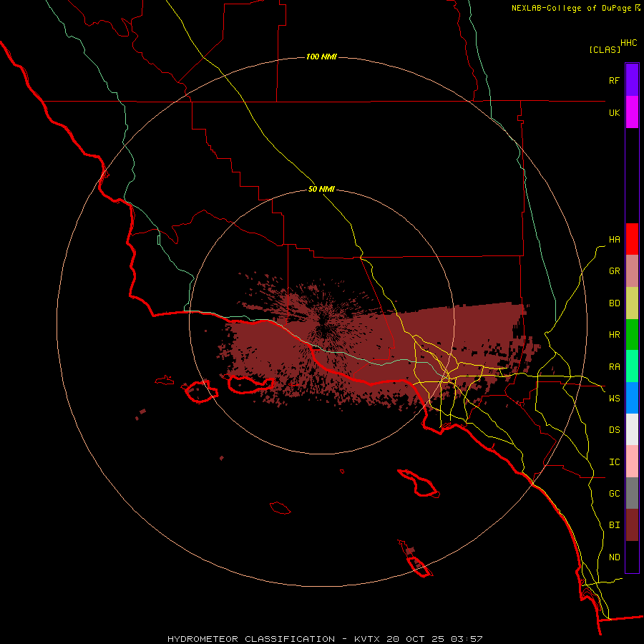The width and height of the screenshot is (644, 644).
Task: Click the HR green legend color swatch
Action: pyautogui.click(x=632, y=335)
